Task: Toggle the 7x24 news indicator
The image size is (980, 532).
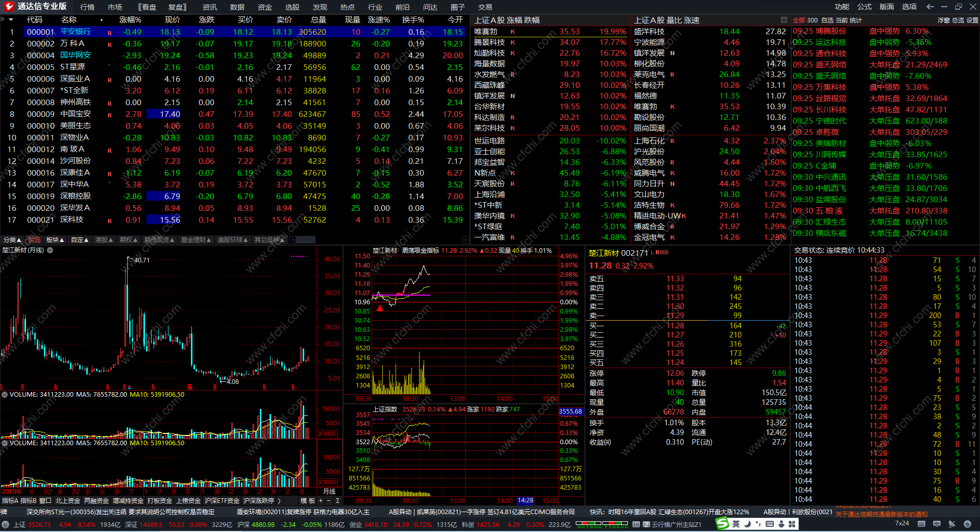Action: [902, 523]
